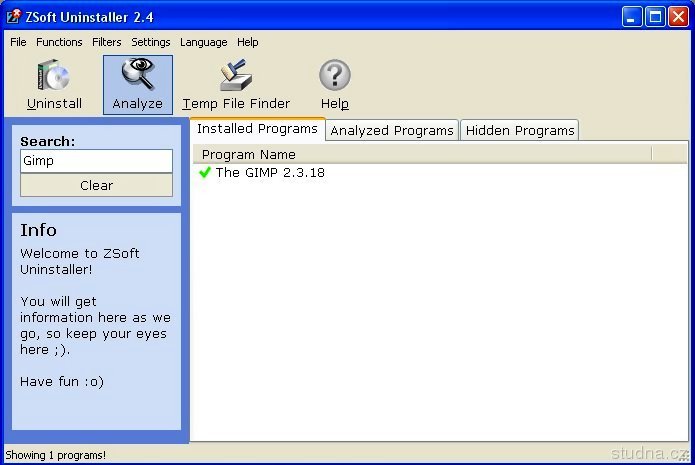The height and width of the screenshot is (465, 695).
Task: Click the ZSoft Uninstaller title bar icon
Action: click(x=13, y=16)
